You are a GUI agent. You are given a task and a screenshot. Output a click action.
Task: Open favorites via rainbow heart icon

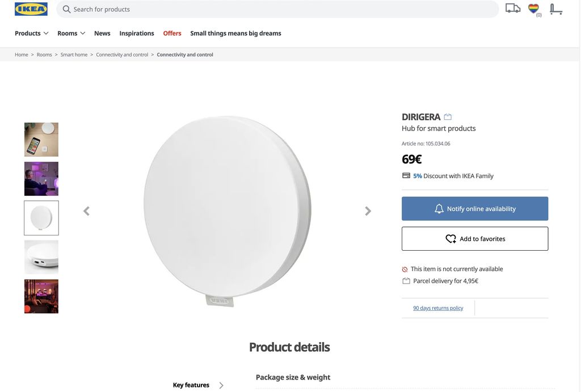click(533, 9)
